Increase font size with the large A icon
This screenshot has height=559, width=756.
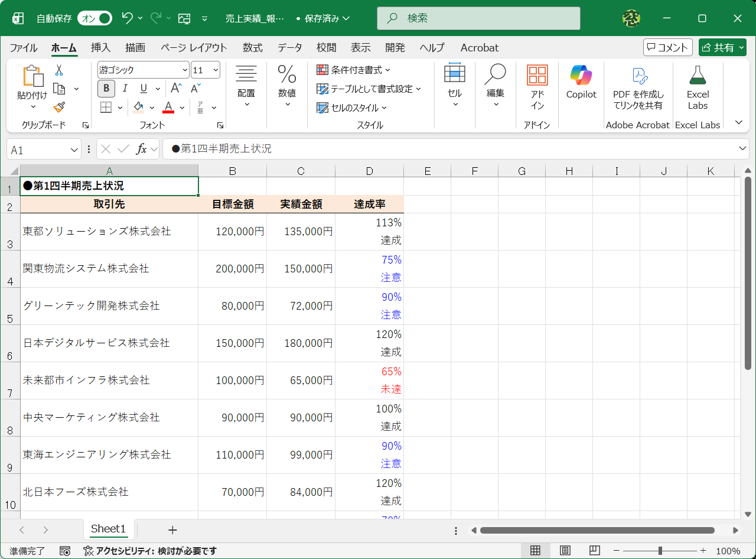(x=176, y=89)
